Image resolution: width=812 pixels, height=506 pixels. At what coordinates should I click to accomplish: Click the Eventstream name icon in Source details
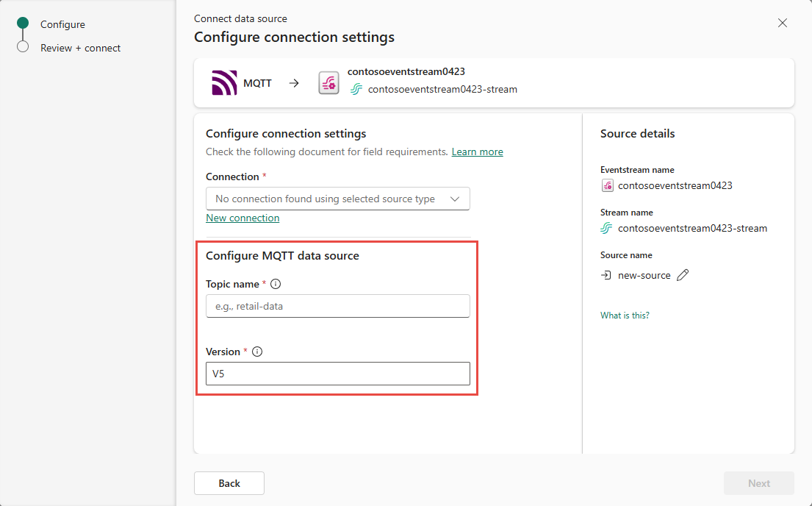click(x=607, y=185)
